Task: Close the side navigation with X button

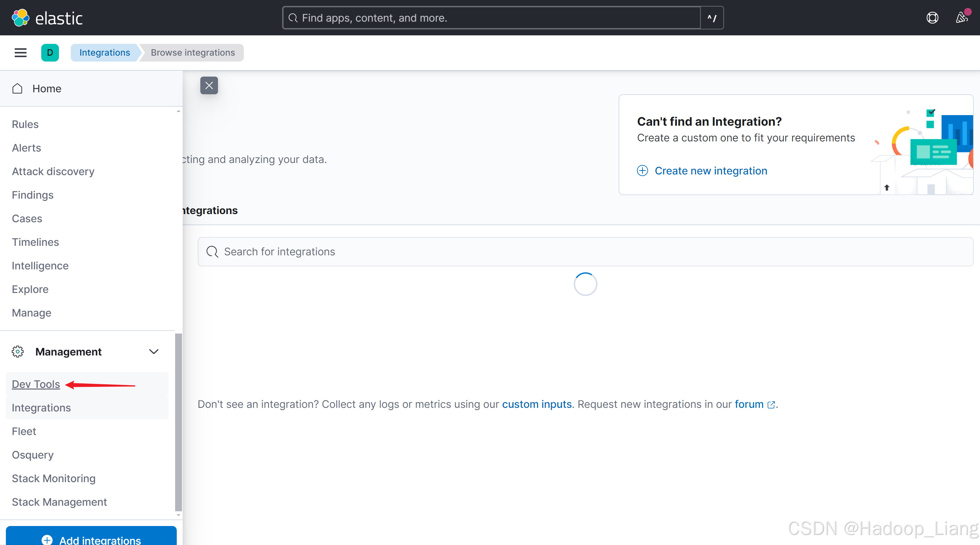Action: click(209, 85)
